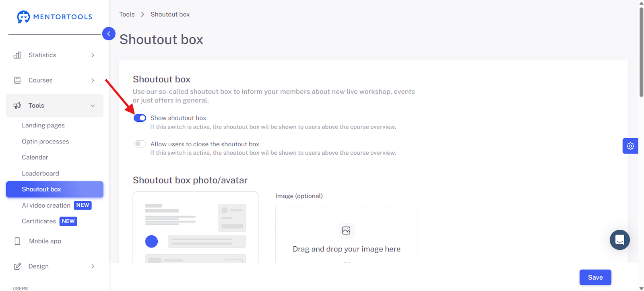Click the Show shoutout box label
The image size is (644, 291).
[x=178, y=118]
